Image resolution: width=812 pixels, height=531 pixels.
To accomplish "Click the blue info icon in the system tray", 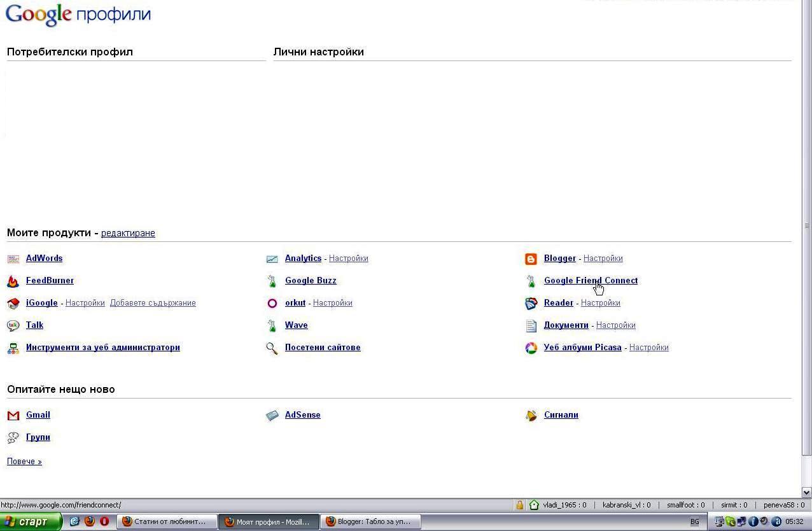I will pos(753,521).
